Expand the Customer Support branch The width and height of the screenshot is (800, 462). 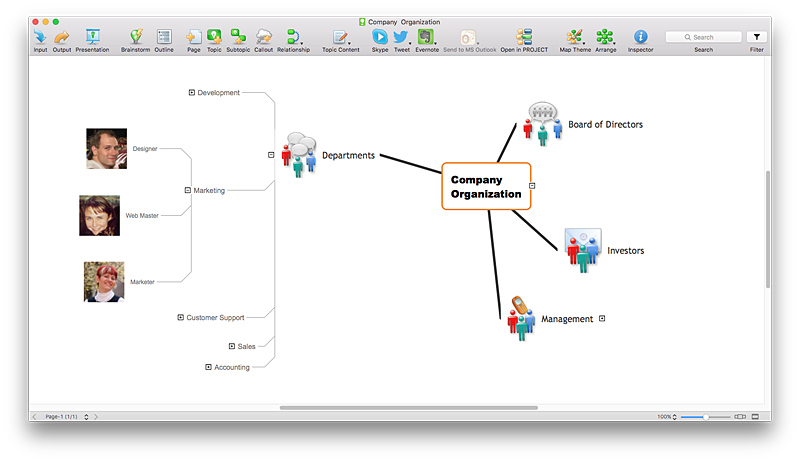click(181, 318)
